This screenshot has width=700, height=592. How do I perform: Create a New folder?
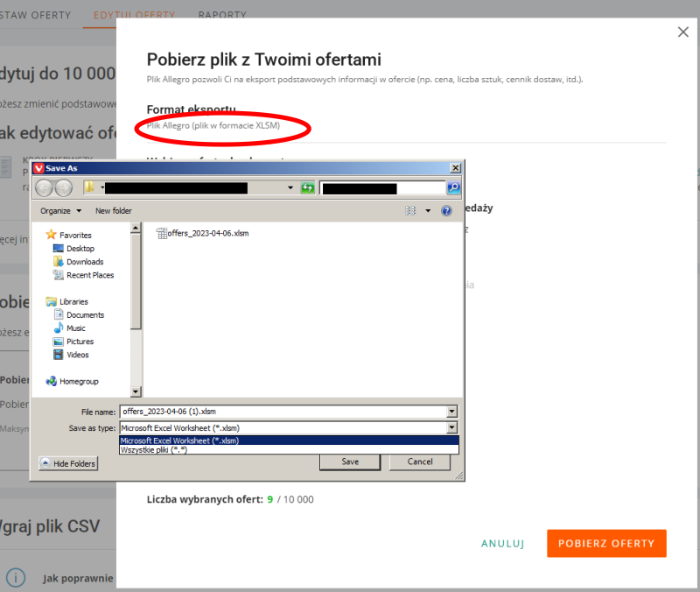point(114,211)
